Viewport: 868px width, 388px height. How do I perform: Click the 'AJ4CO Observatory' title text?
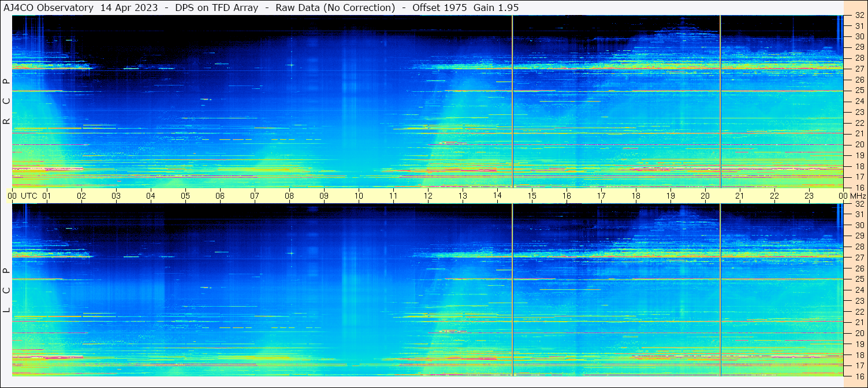click(x=48, y=8)
